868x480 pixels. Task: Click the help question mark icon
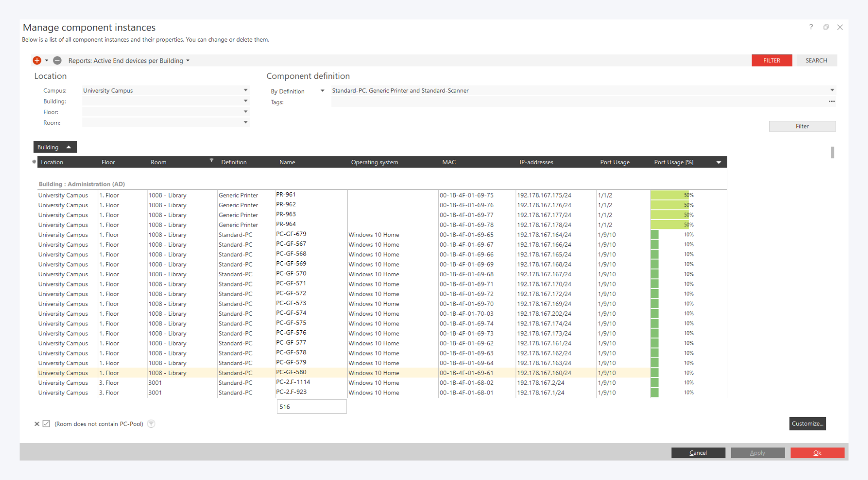click(811, 27)
